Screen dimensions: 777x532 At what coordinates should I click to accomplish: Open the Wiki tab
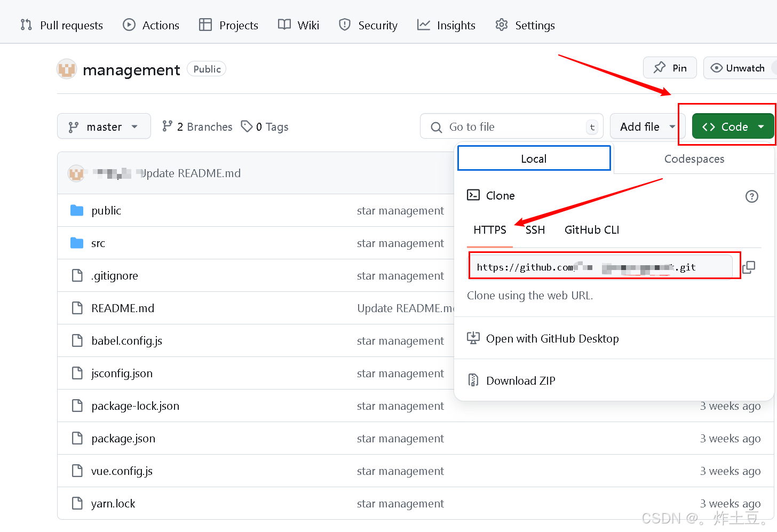point(298,25)
